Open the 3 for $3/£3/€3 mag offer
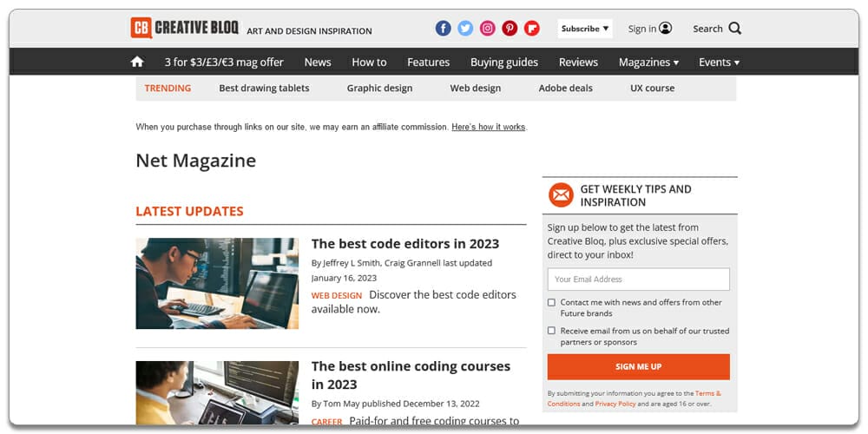Image resolution: width=868 pixels, height=434 pixels. [x=224, y=62]
